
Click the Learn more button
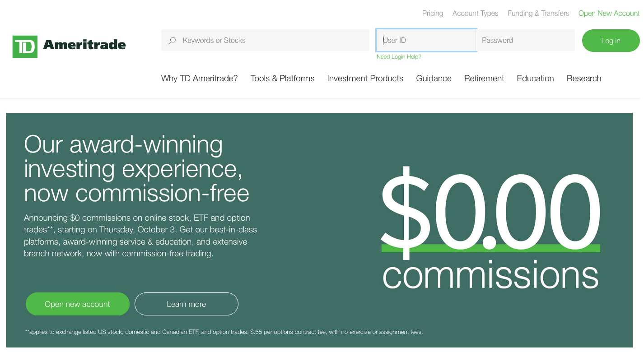(187, 304)
